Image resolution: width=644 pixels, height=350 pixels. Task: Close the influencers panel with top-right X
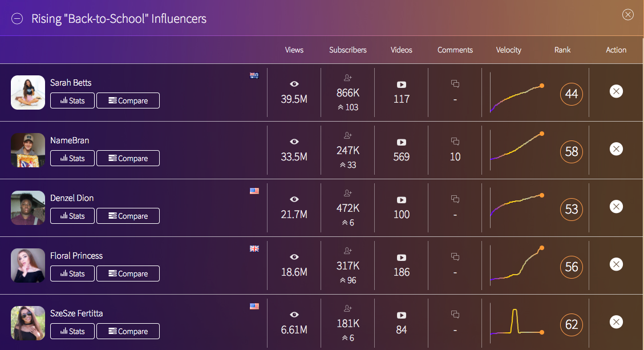point(627,15)
